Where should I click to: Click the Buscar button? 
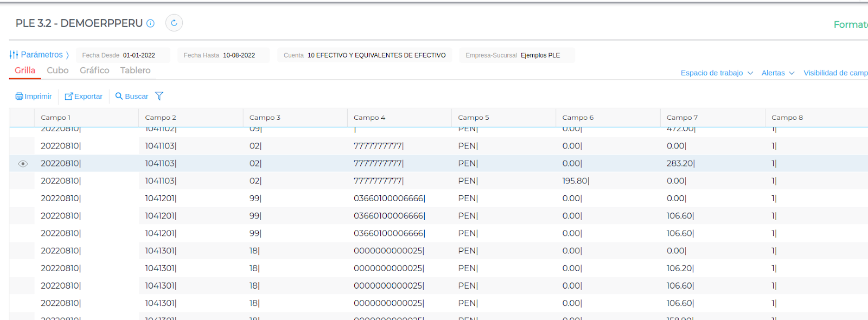[132, 96]
